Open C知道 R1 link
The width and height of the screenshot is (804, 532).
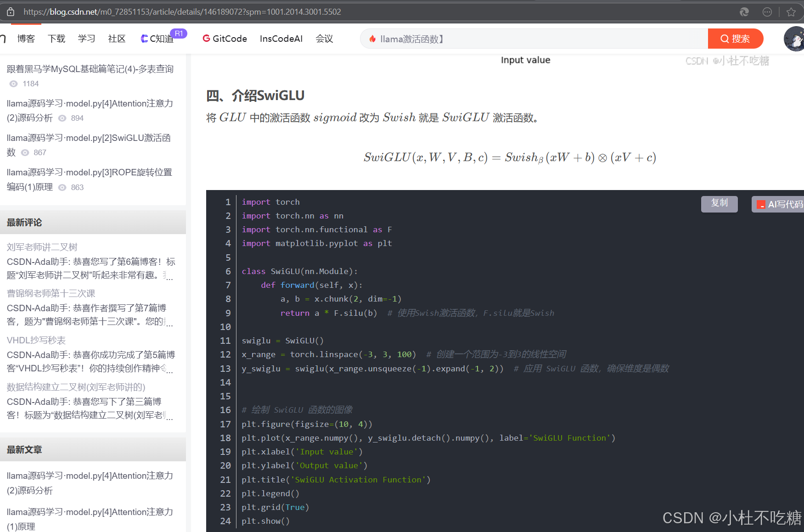click(x=163, y=38)
